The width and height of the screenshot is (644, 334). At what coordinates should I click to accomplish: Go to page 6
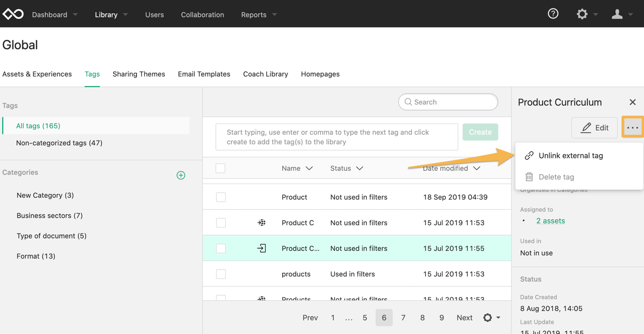(384, 318)
